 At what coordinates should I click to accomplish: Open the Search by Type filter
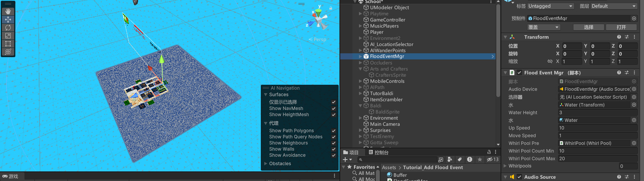point(450,160)
